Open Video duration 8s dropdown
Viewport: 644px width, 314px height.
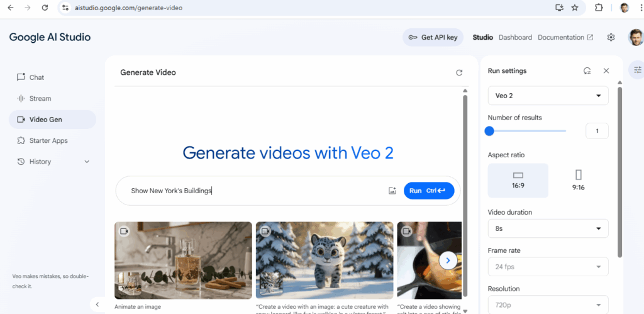click(548, 228)
